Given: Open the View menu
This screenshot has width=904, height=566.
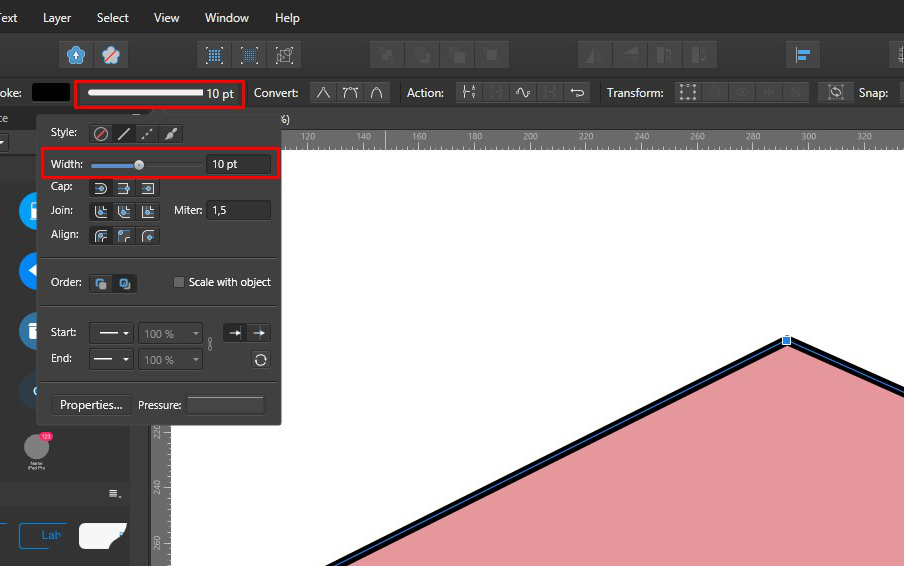Looking at the screenshot, I should coord(166,18).
